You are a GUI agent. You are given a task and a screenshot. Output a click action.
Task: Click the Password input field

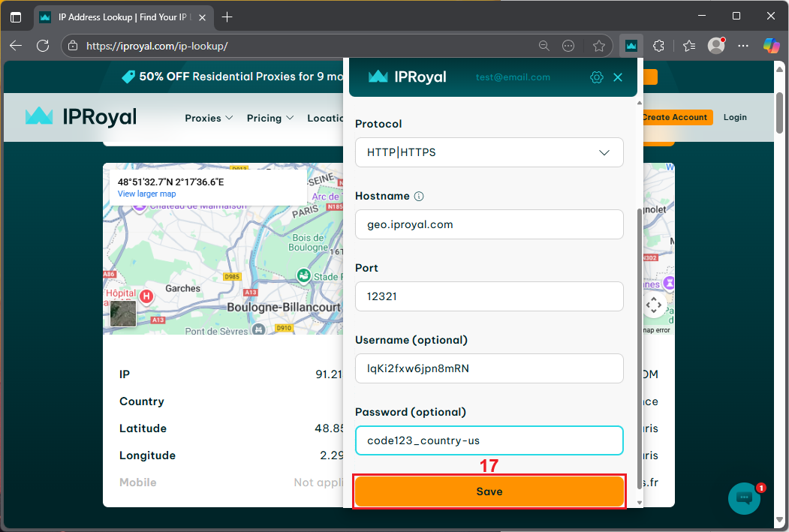tap(489, 440)
